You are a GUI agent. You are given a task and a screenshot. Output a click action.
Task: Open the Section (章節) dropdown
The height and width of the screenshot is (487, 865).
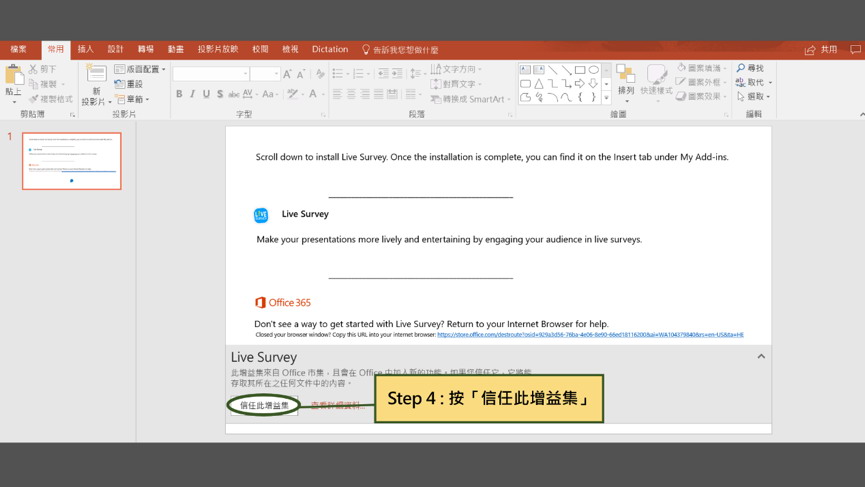(132, 99)
